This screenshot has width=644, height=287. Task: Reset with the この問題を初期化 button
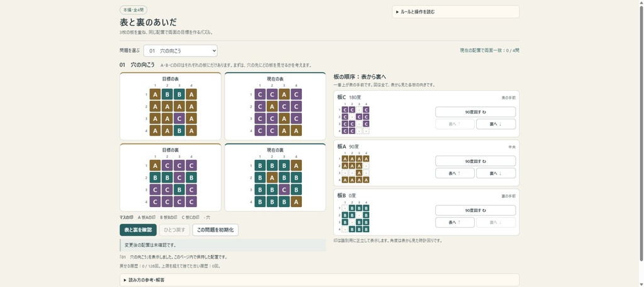point(215,230)
